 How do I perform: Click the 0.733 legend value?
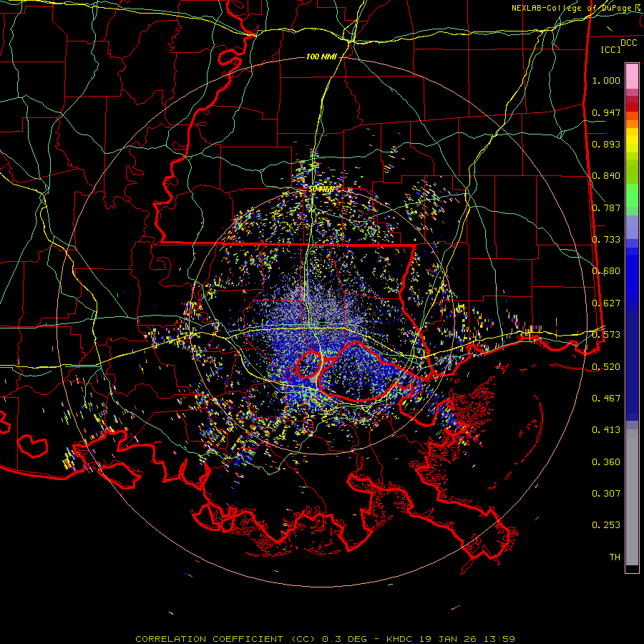606,240
